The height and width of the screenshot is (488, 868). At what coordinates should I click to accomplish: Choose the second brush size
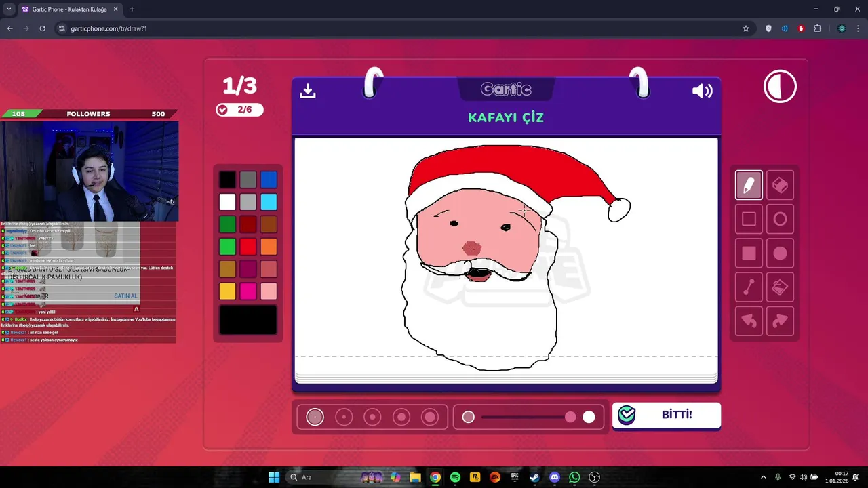344,417
